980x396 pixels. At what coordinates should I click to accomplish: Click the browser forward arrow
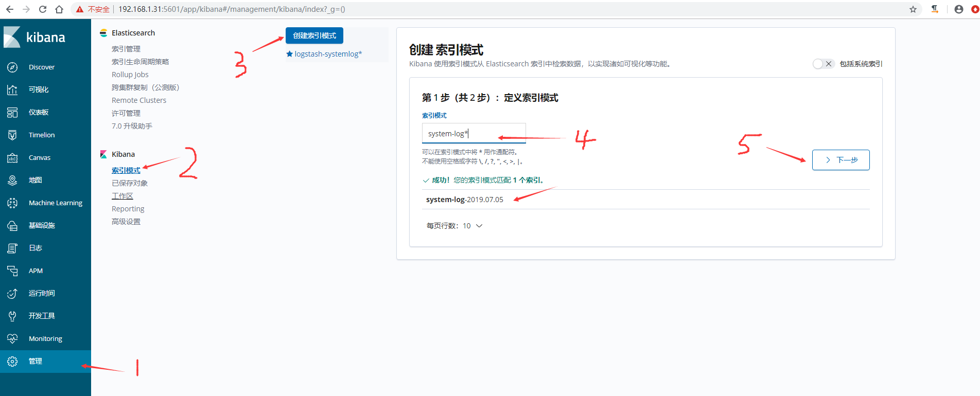coord(26,9)
